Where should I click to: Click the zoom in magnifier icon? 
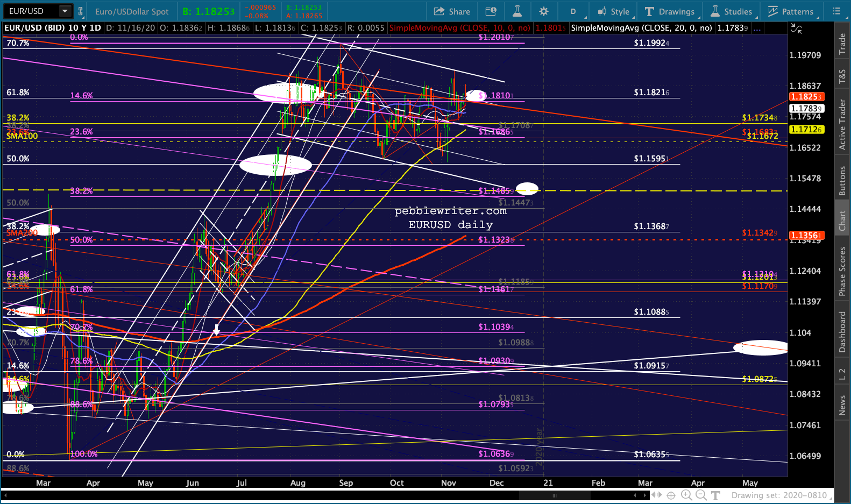point(686,495)
